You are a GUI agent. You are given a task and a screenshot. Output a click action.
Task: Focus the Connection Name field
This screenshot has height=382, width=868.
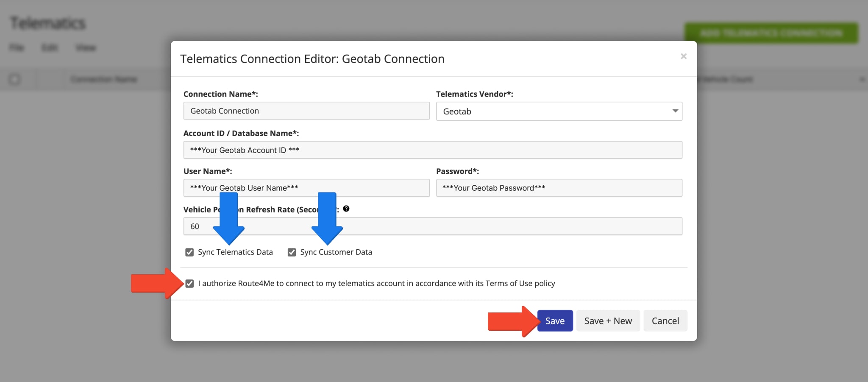point(306,111)
